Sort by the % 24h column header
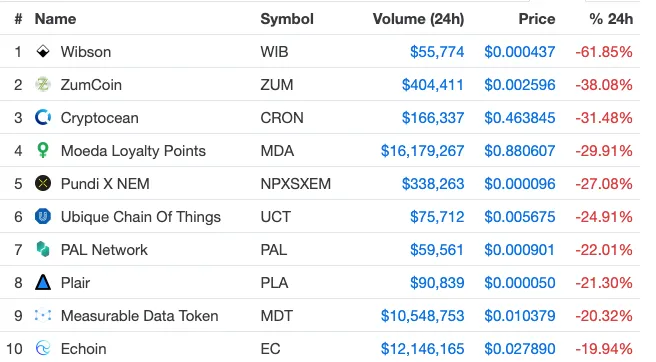The width and height of the screenshot is (656, 362). coord(611,19)
